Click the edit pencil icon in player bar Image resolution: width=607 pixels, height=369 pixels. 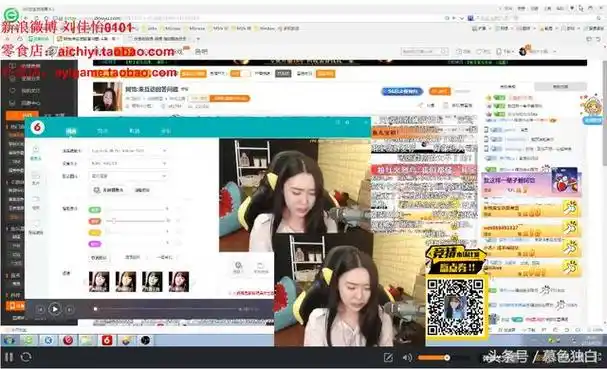click(388, 357)
